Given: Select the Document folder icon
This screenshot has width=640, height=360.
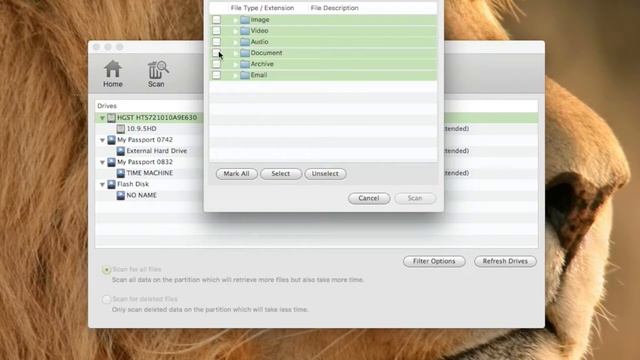Looking at the screenshot, I should [245, 53].
